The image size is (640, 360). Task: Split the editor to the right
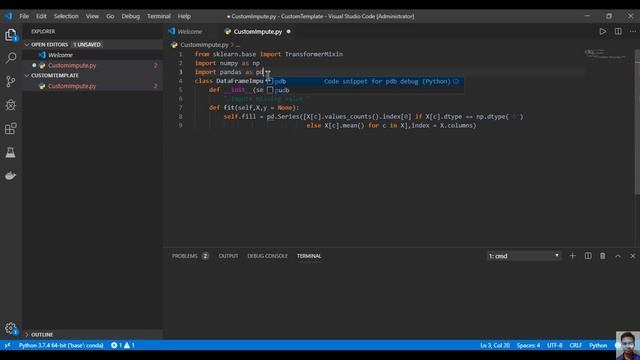[618, 31]
